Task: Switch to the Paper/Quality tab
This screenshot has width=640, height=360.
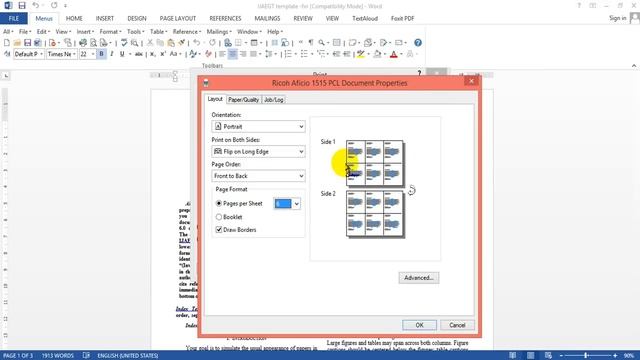Action: (x=243, y=100)
